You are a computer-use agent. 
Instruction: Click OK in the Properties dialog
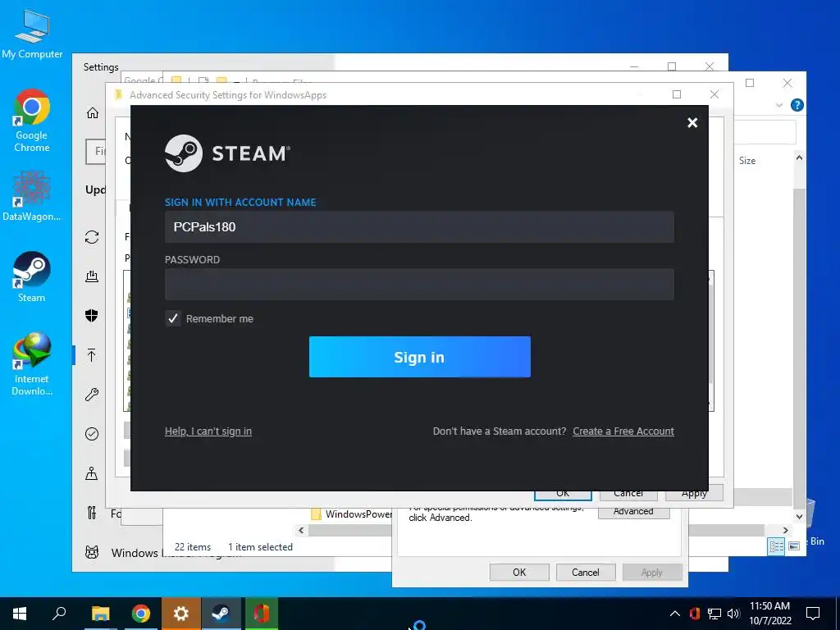coord(519,572)
